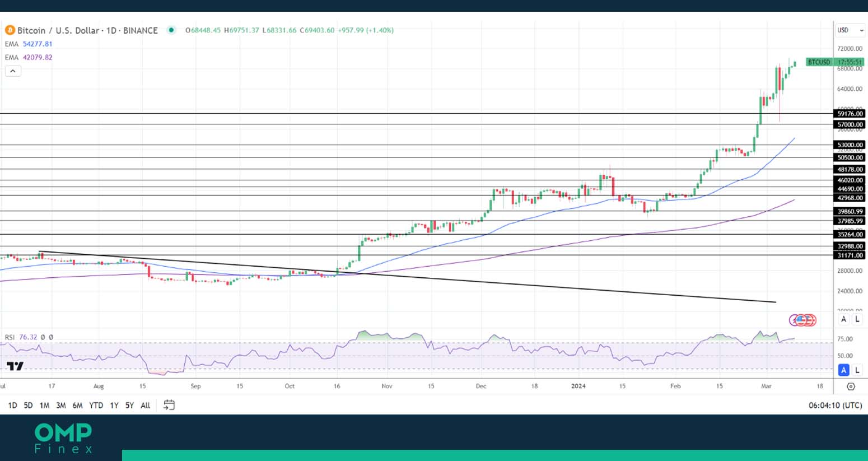Select the 1Y time range
The image size is (868, 461).
point(114,406)
